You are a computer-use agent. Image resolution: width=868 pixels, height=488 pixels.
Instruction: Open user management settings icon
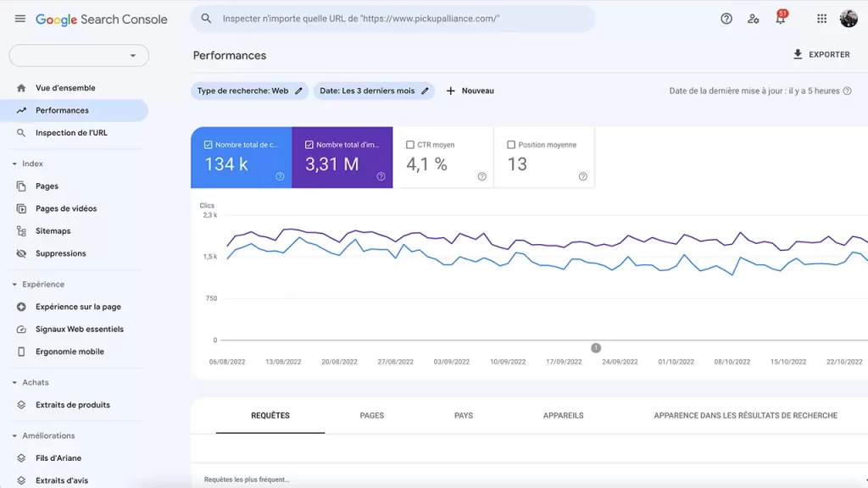753,19
